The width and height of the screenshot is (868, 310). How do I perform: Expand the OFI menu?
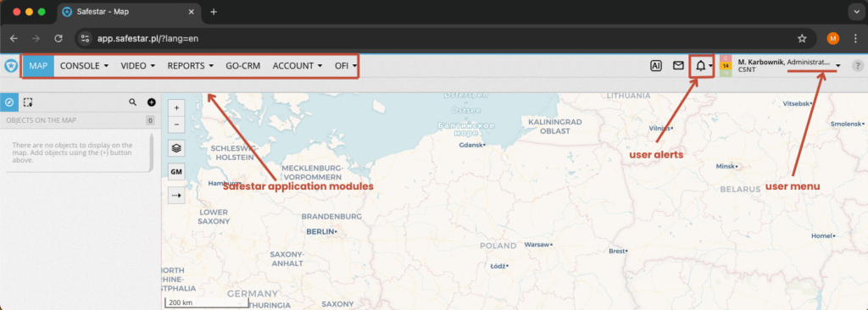345,66
